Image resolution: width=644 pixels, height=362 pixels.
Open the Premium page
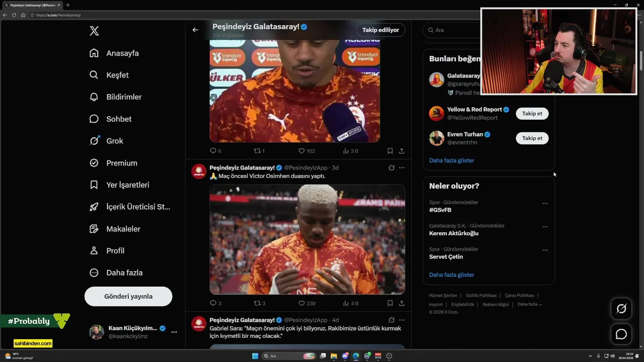pyautogui.click(x=113, y=163)
